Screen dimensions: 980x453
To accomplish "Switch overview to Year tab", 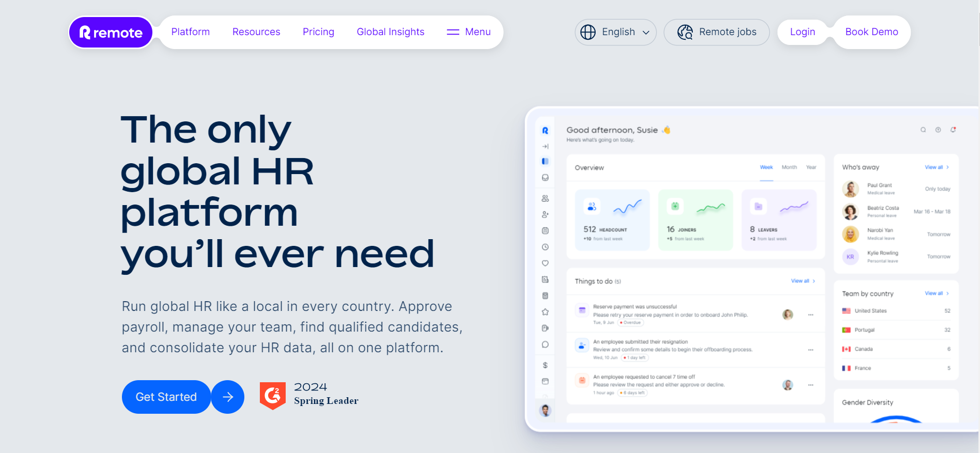I will tap(812, 167).
